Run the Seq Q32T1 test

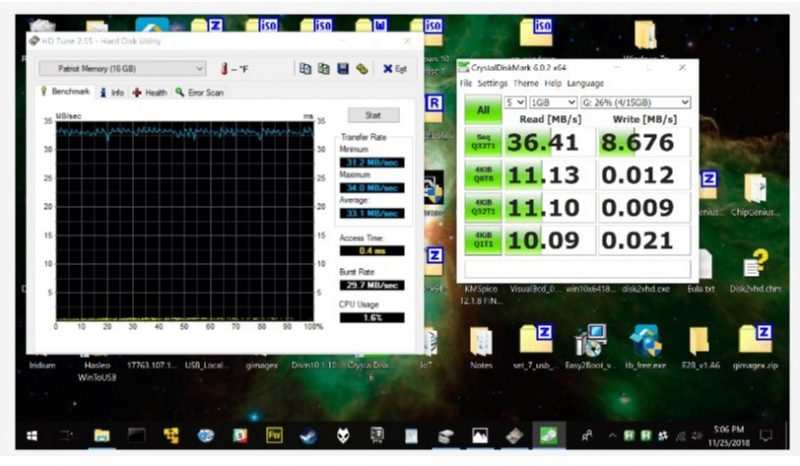[483, 142]
